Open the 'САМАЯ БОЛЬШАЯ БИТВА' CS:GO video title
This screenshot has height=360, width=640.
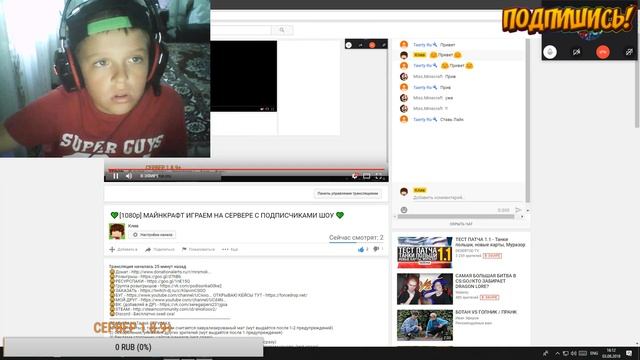pos(486,281)
